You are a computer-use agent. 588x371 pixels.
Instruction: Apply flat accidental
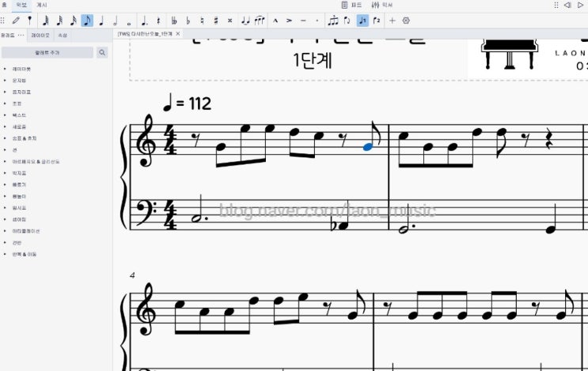pos(188,21)
